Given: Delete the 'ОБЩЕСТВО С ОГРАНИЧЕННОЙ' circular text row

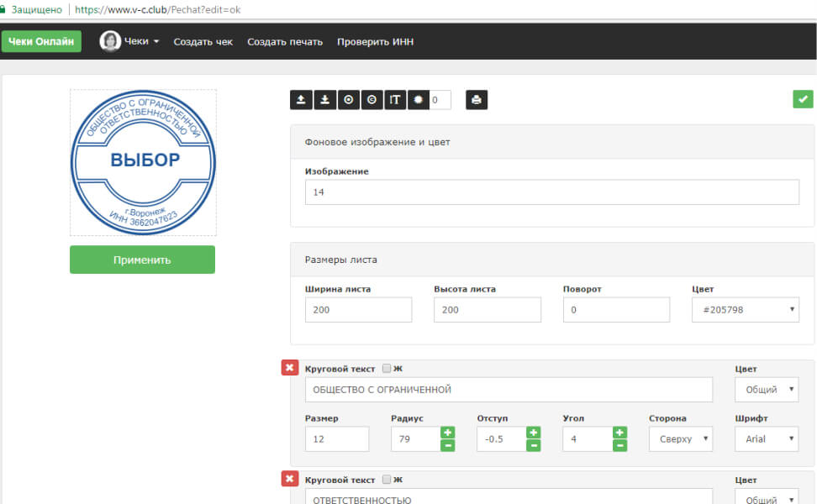Looking at the screenshot, I should (289, 368).
